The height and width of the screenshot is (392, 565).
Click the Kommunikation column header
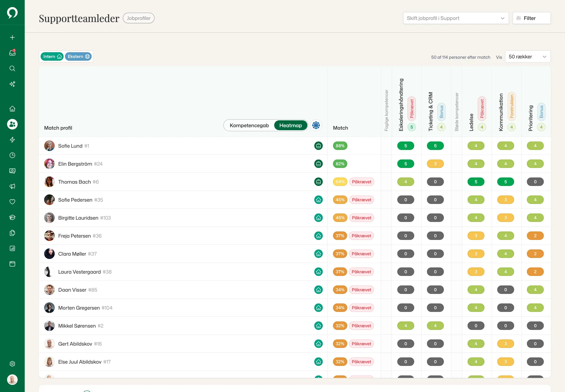pos(501,112)
